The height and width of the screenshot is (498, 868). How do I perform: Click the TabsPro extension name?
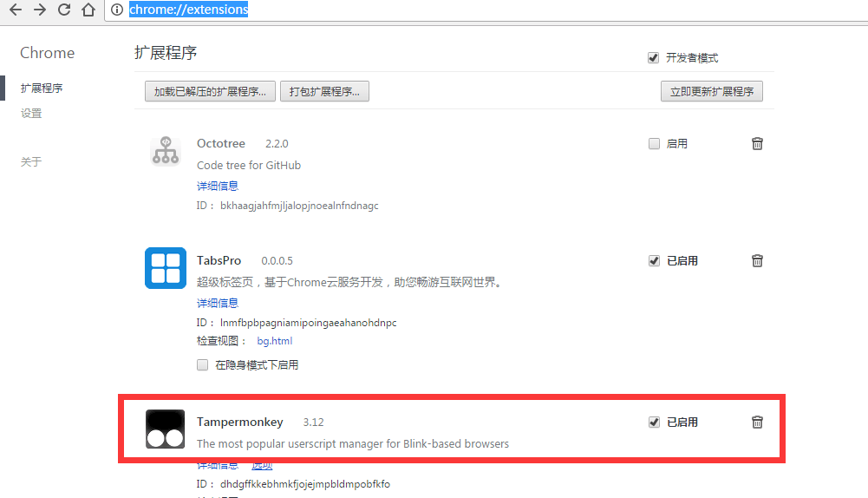[219, 260]
